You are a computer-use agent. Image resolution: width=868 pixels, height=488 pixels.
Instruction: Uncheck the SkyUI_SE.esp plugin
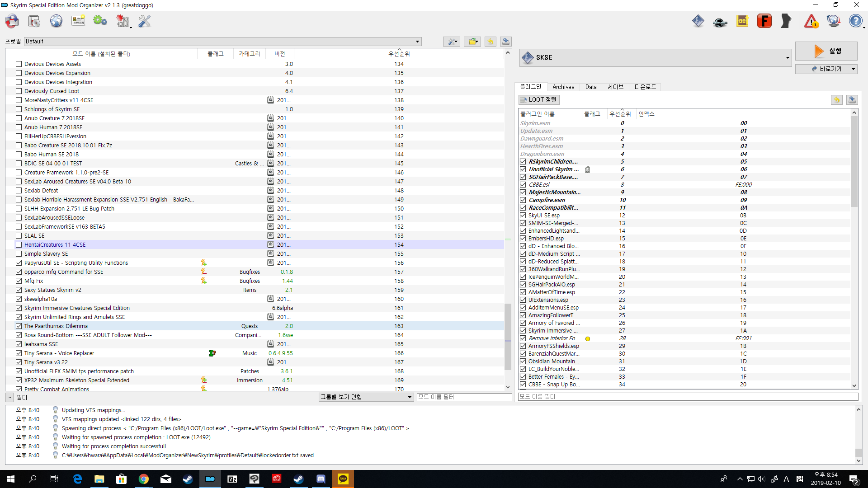click(523, 216)
